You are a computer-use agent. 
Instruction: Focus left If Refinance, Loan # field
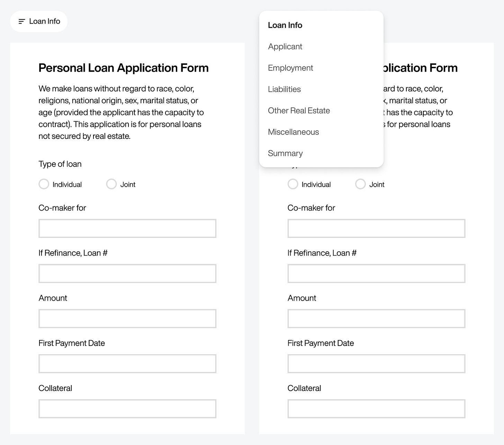pyautogui.click(x=127, y=274)
